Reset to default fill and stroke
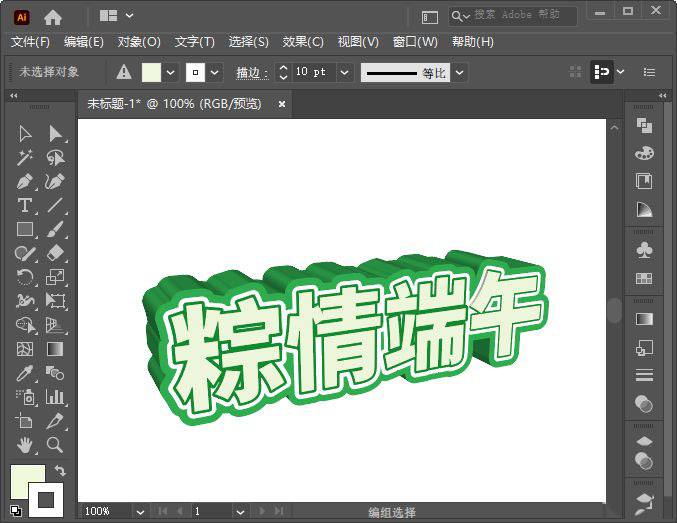The image size is (677, 523). [x=16, y=510]
